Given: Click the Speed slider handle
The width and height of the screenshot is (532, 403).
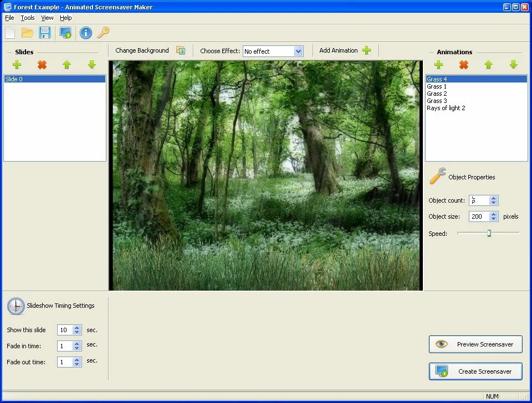Looking at the screenshot, I should click(x=488, y=233).
